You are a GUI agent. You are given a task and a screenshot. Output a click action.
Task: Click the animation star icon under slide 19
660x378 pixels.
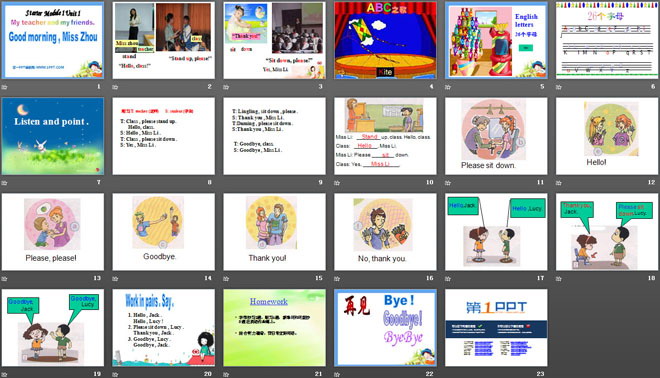pos(5,374)
